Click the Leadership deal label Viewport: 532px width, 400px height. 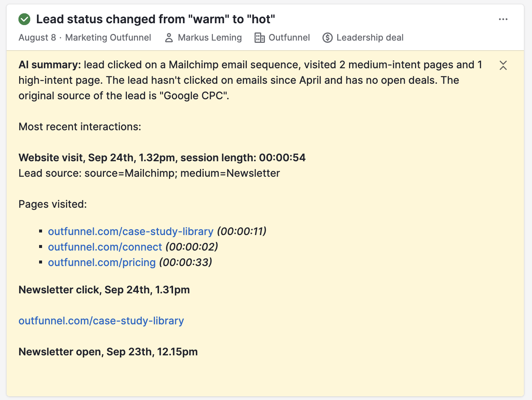(x=370, y=37)
